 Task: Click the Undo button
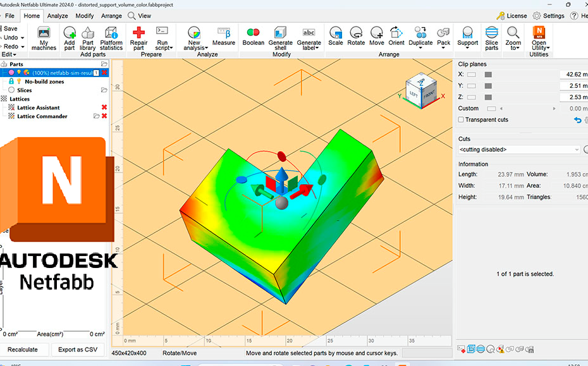point(11,37)
